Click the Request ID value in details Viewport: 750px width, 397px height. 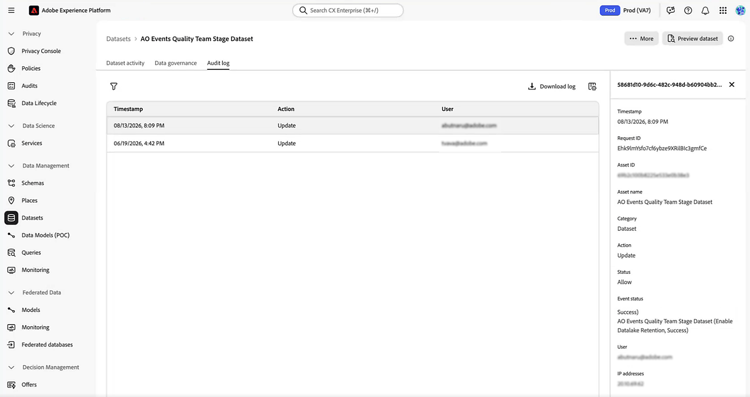[662, 149]
